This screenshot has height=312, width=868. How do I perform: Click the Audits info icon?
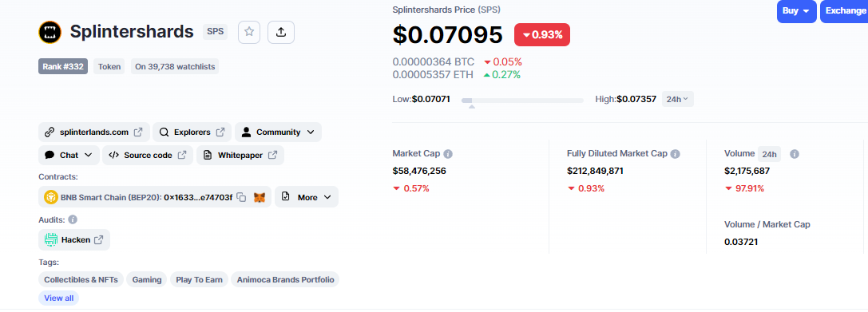tap(73, 219)
